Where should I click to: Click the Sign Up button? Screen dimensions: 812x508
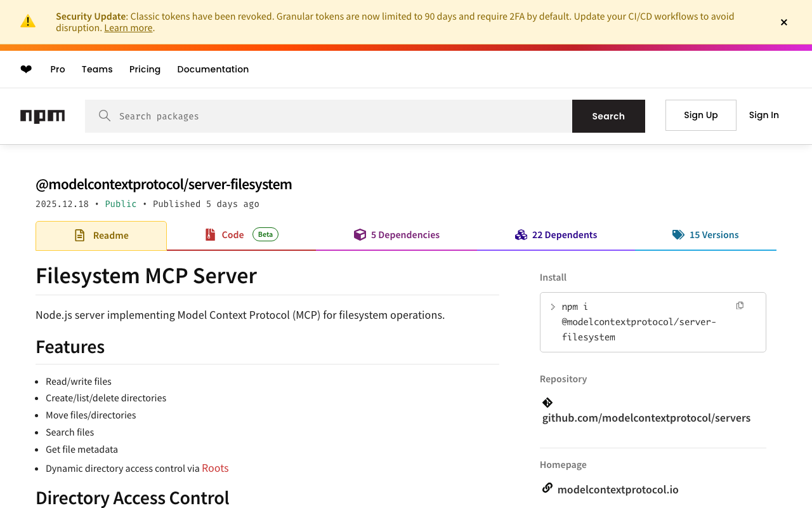[701, 115]
